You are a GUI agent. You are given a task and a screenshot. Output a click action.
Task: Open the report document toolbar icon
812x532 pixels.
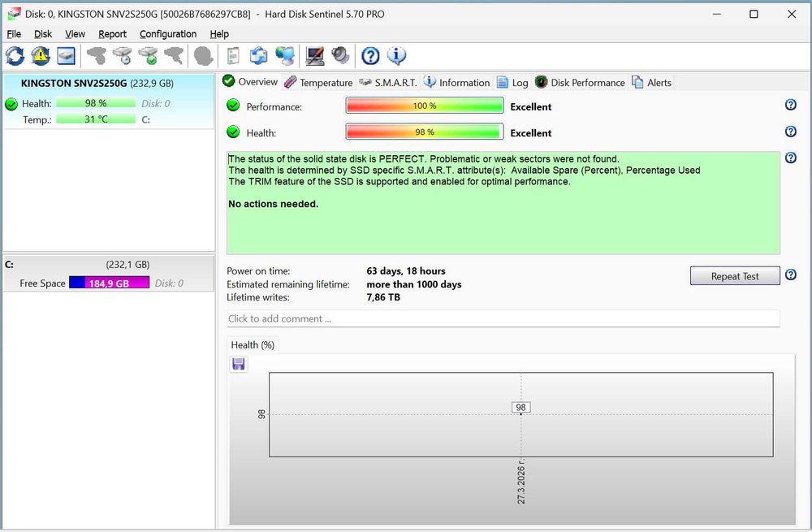[233, 56]
